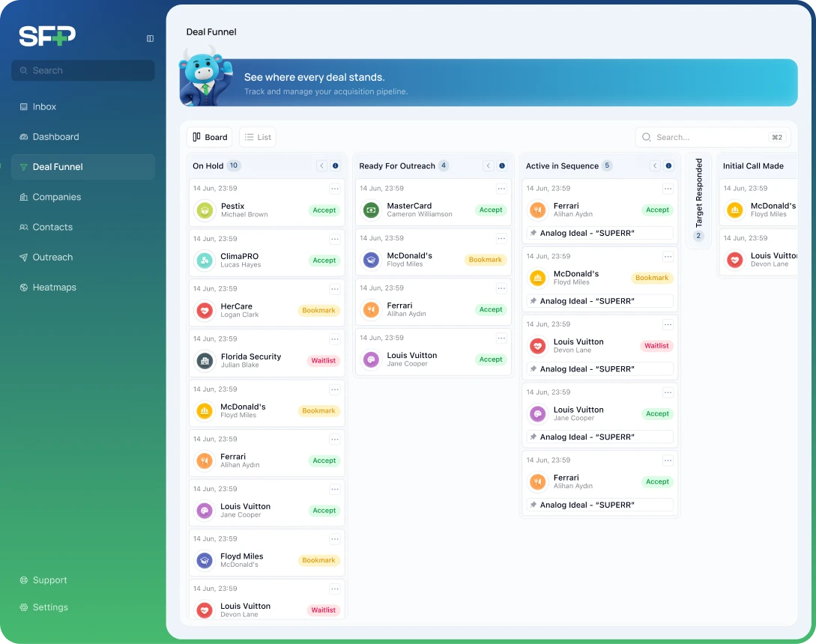Open Inbox from the sidebar
The width and height of the screenshot is (816, 644).
point(44,107)
